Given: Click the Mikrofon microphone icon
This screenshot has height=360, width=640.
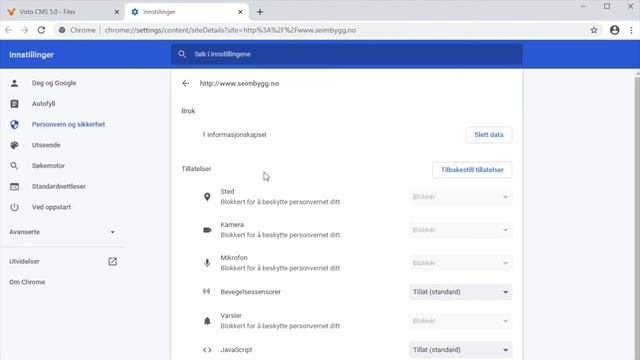Looking at the screenshot, I should (207, 263).
